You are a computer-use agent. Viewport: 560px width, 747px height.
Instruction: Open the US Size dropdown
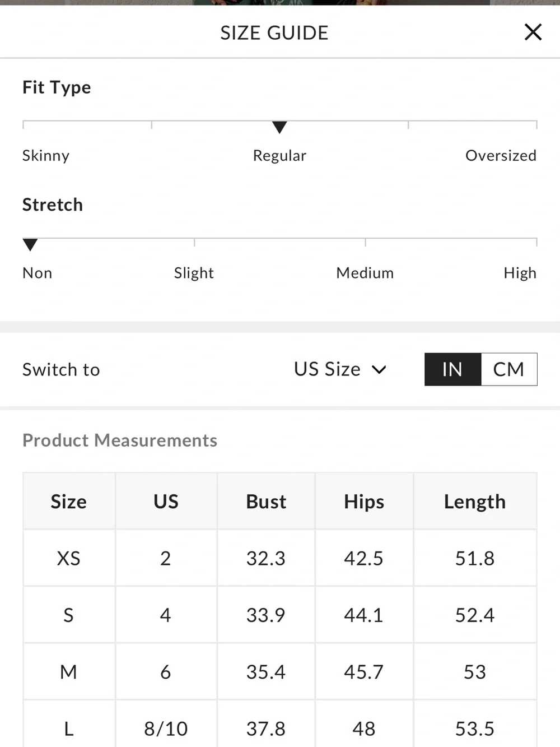pos(340,369)
